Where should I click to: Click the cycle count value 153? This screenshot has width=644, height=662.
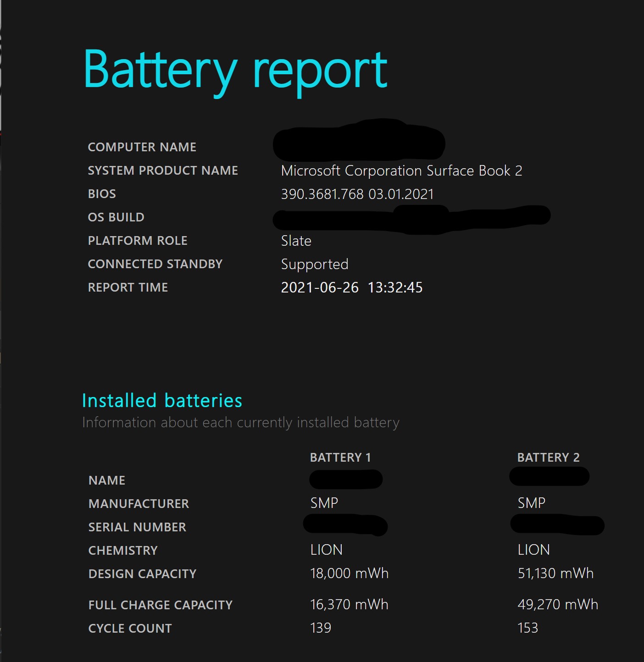(527, 628)
